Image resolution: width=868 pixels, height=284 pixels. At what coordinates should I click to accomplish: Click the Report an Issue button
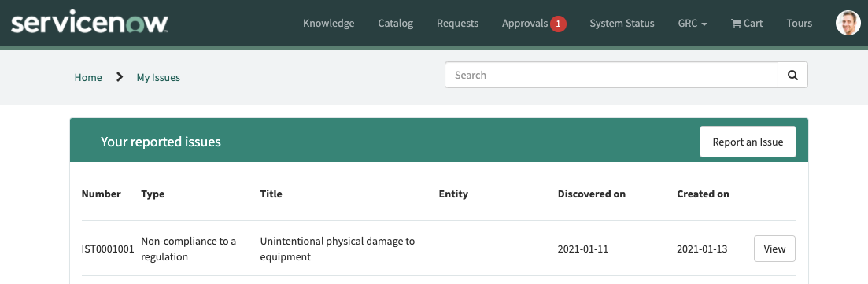748,142
